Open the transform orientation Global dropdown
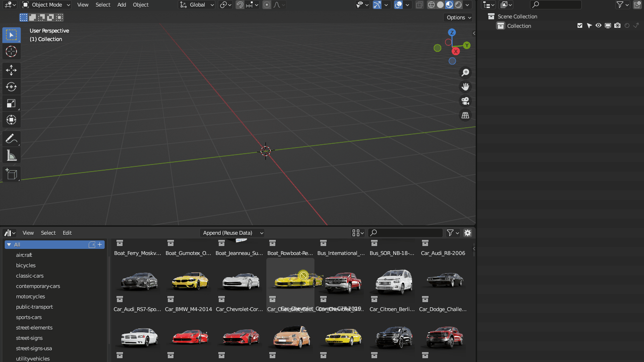The height and width of the screenshot is (362, 644). click(196, 5)
